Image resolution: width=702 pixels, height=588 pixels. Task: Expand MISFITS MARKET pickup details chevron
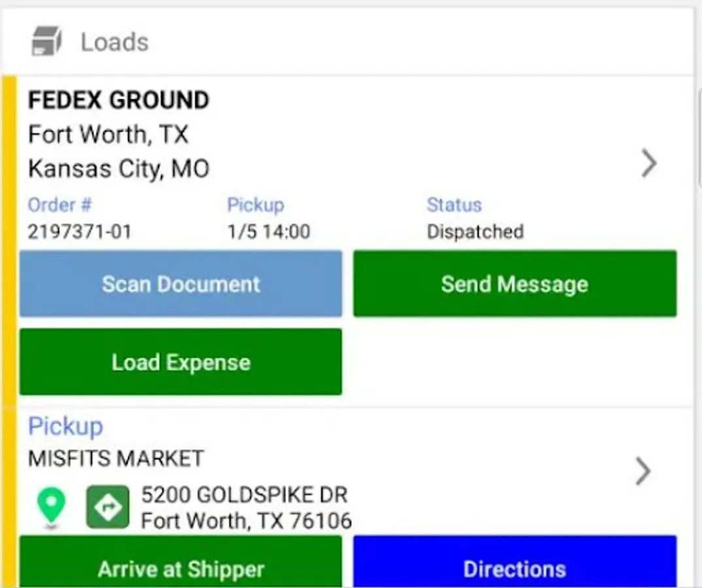pyautogui.click(x=643, y=471)
